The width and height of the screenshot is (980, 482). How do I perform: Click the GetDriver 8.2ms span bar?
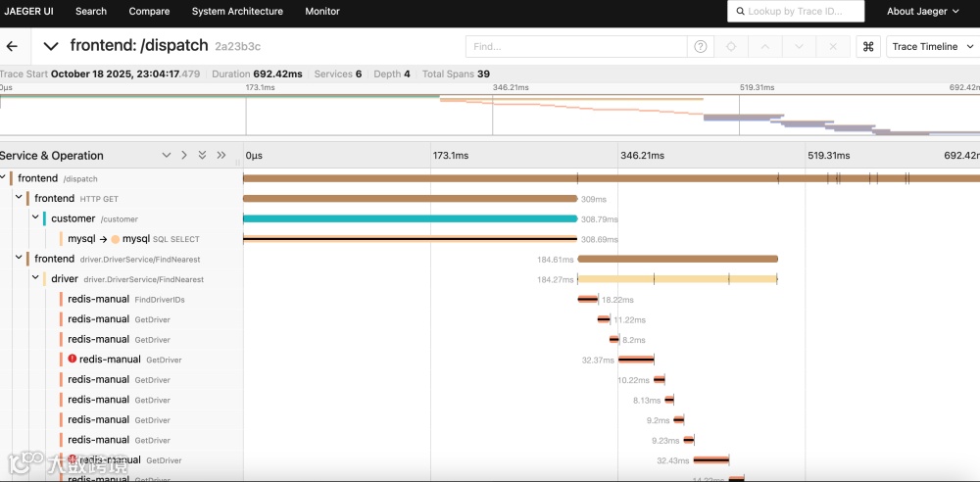coord(614,340)
